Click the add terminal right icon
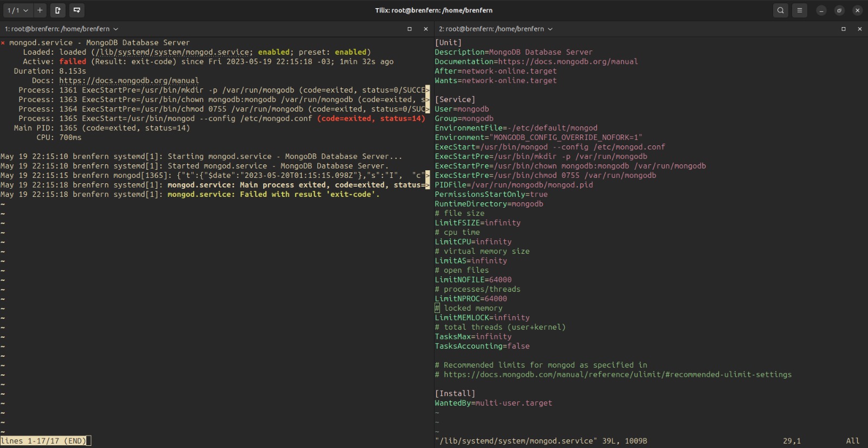Image resolution: width=868 pixels, height=448 pixels. coord(58,10)
